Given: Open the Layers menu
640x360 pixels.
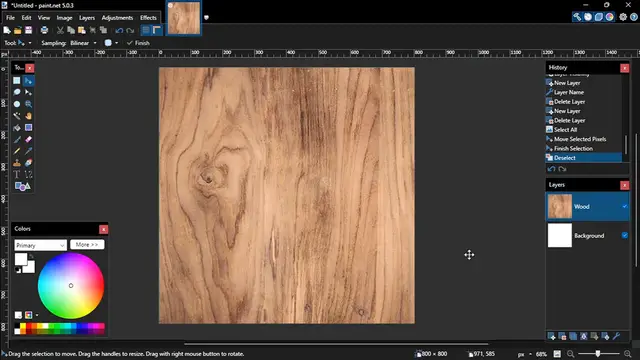Looking at the screenshot, I should [x=87, y=18].
